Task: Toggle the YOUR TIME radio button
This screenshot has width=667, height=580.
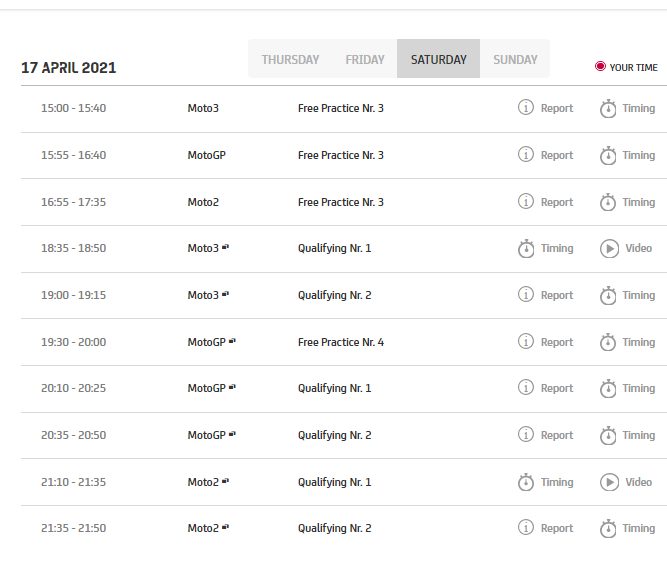Action: [x=600, y=67]
